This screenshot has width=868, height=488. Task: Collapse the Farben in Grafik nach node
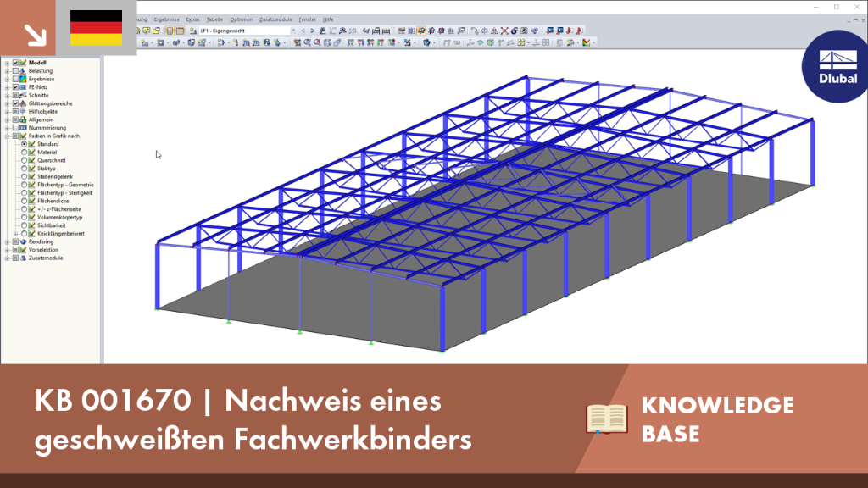pos(7,136)
